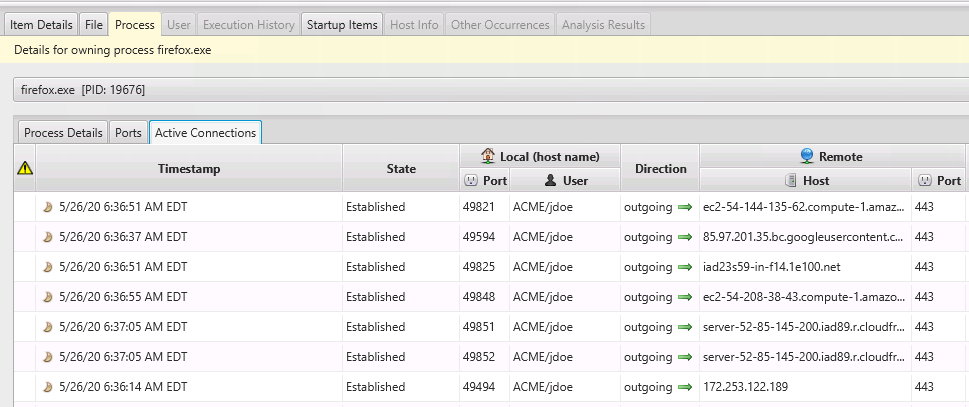Click the server icon in Host column header
This screenshot has height=407, width=969.
(790, 181)
